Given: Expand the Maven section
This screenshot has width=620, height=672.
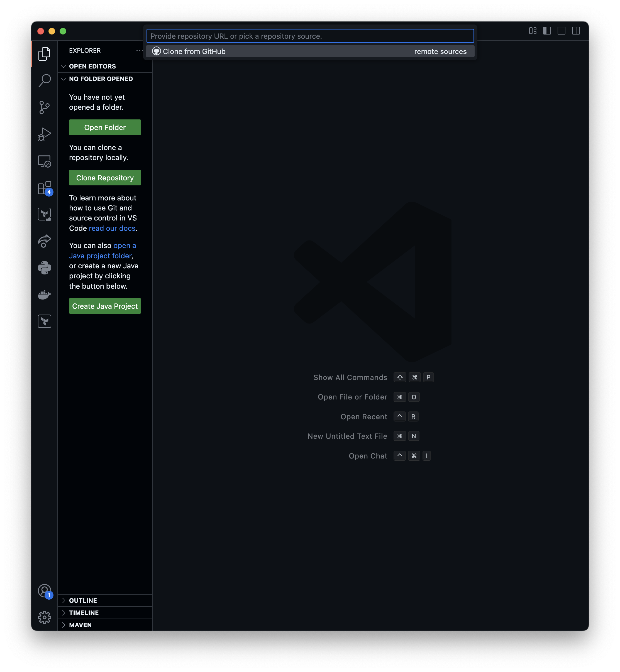Looking at the screenshot, I should click(80, 625).
